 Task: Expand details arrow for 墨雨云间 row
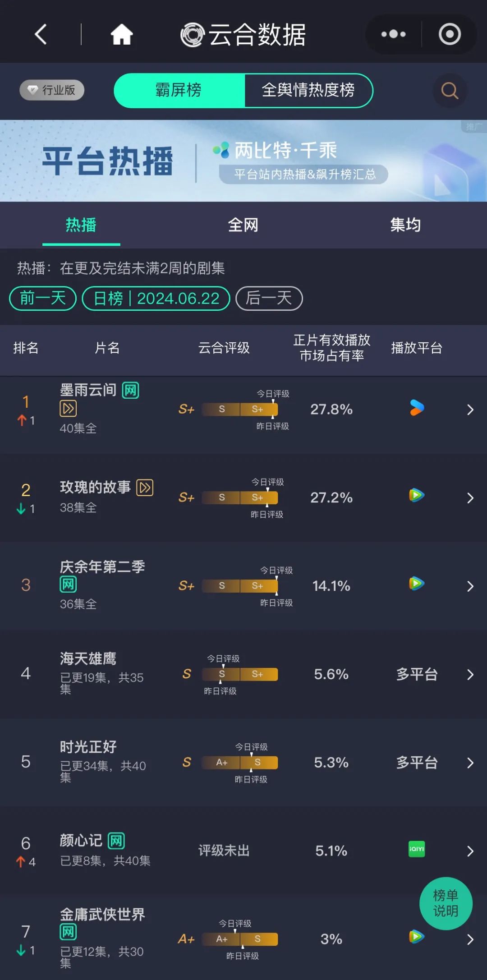pyautogui.click(x=470, y=409)
